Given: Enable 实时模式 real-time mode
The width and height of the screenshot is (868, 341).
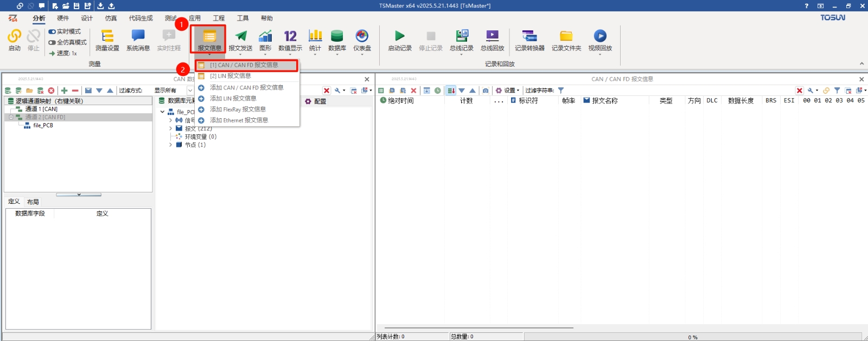Looking at the screenshot, I should point(65,31).
